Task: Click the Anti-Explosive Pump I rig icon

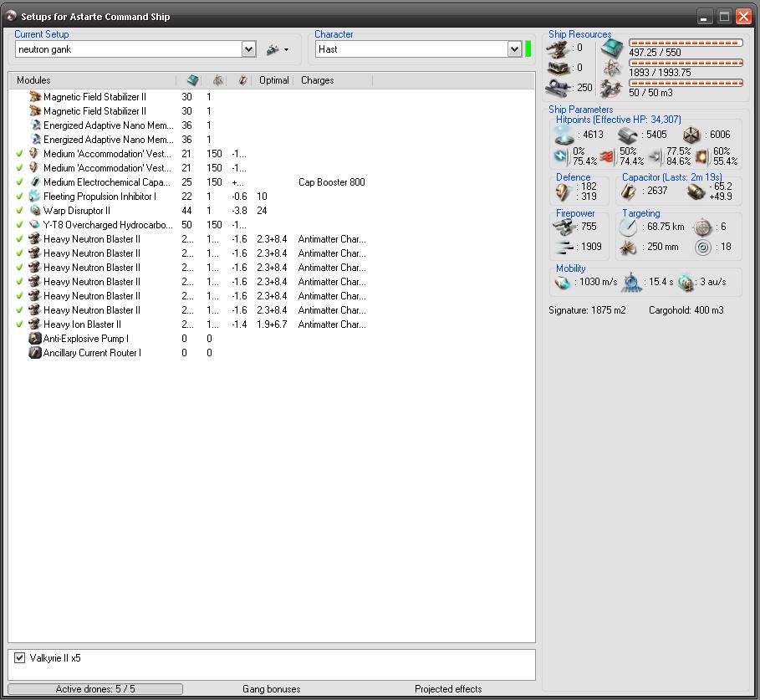Action: (34, 339)
